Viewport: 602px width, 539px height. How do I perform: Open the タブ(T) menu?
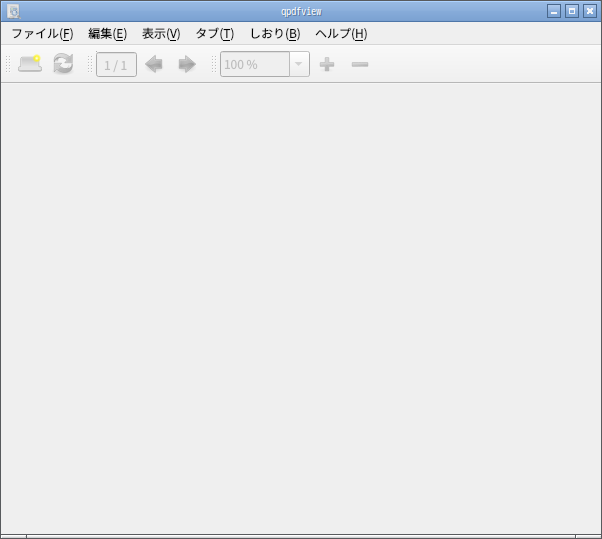tap(215, 34)
